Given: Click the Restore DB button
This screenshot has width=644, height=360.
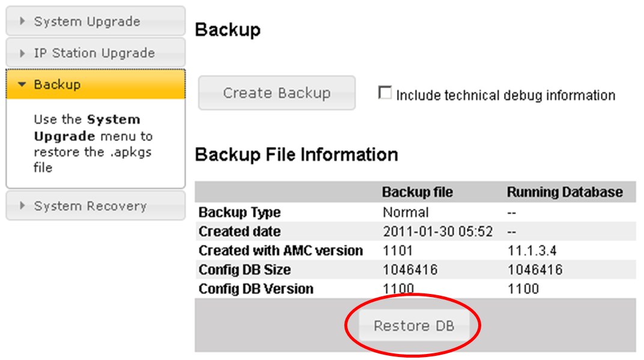Looking at the screenshot, I should [x=413, y=326].
